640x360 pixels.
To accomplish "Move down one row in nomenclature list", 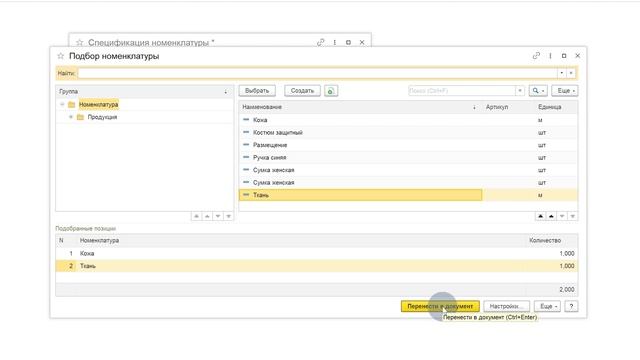I will [562, 216].
